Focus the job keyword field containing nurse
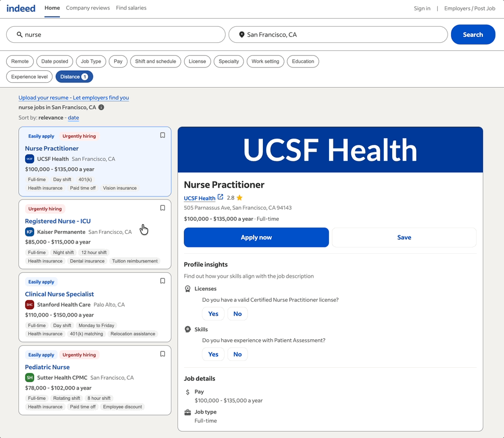 click(x=116, y=34)
